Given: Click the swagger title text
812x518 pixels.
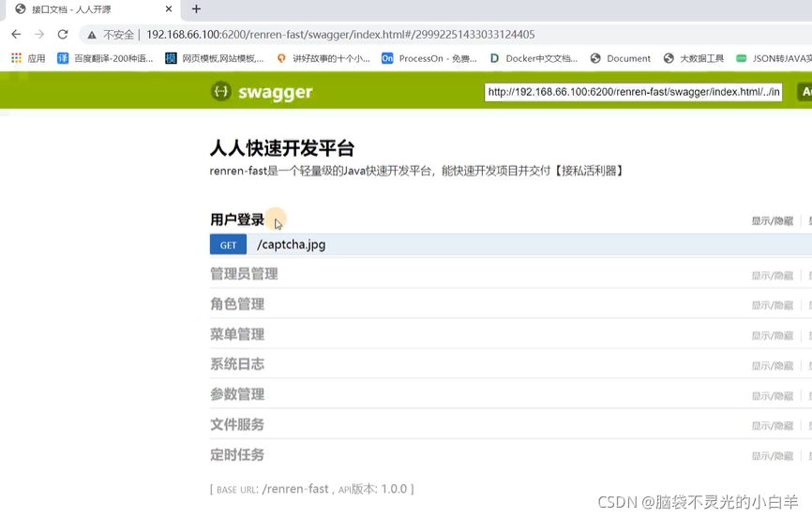Looking at the screenshot, I should [x=275, y=92].
